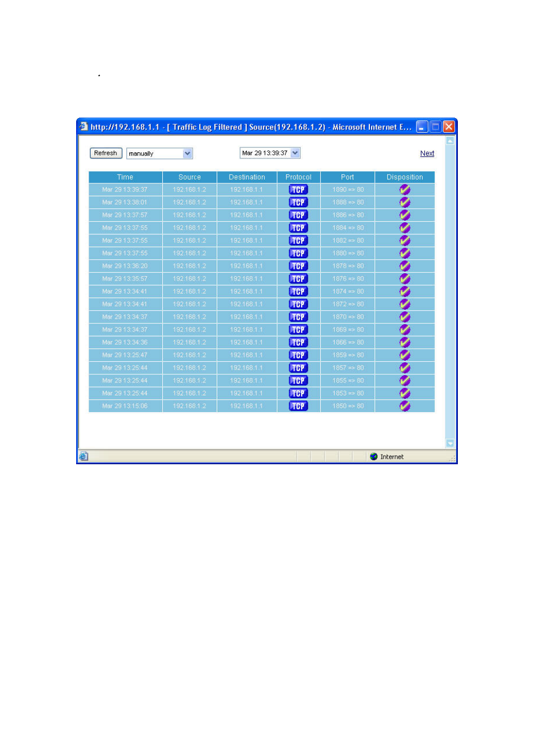Click the disposition checkmark for port 1888 row
Image resolution: width=534 pixels, height=756 pixels.
(405, 203)
